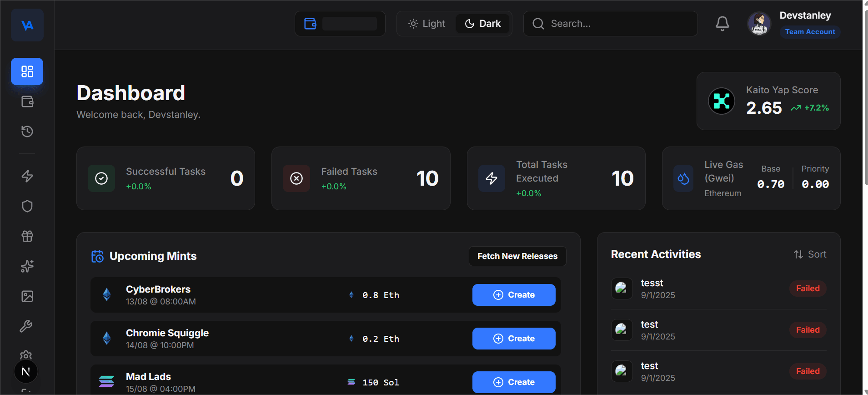The height and width of the screenshot is (395, 868).
Task: Open the shield icon in sidebar
Action: (27, 206)
